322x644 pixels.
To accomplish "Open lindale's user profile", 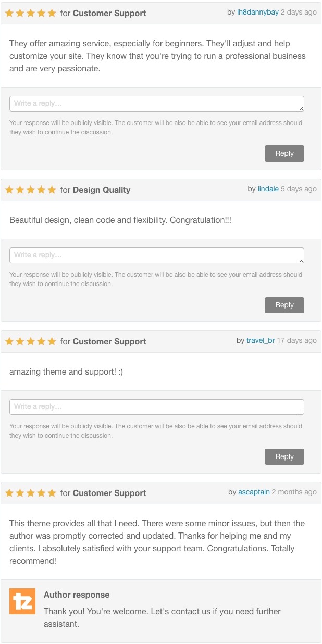I will [268, 189].
